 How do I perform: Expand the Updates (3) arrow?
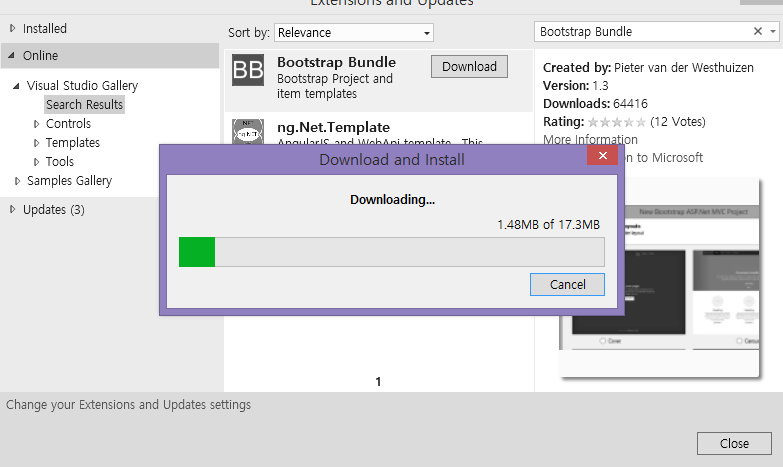(x=12, y=209)
